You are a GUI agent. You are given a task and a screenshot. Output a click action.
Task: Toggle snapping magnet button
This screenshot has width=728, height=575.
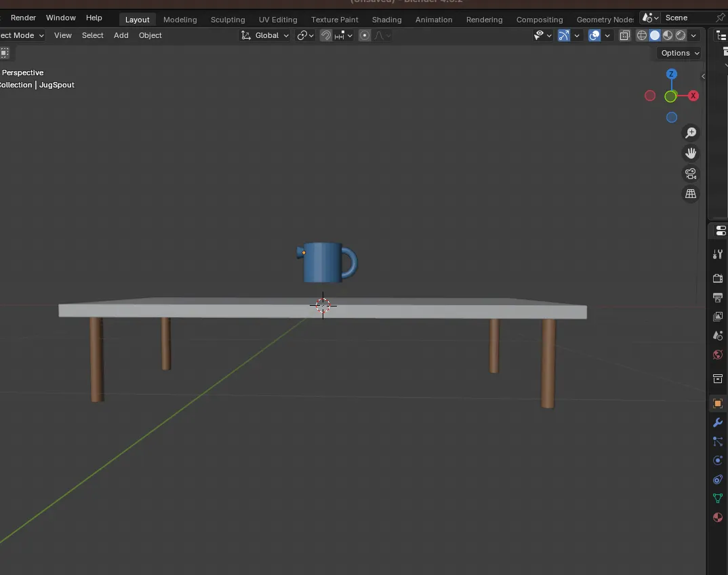coord(326,35)
